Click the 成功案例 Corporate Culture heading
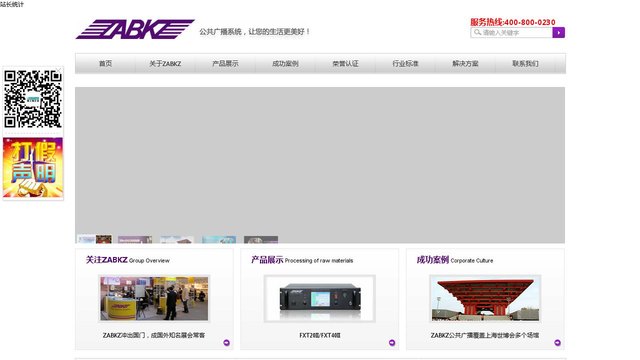Viewport: 640px width, 360px height. tap(455, 260)
